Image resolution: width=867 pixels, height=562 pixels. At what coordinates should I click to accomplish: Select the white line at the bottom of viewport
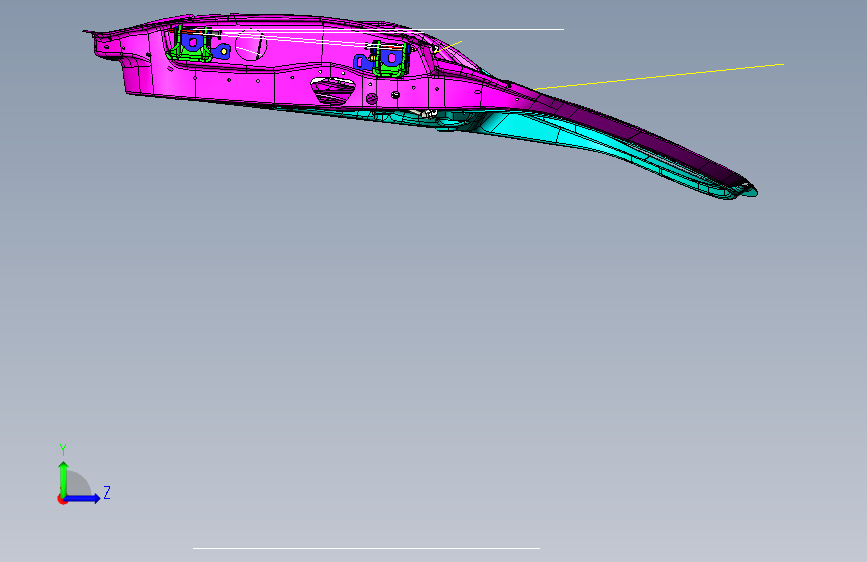(366, 549)
